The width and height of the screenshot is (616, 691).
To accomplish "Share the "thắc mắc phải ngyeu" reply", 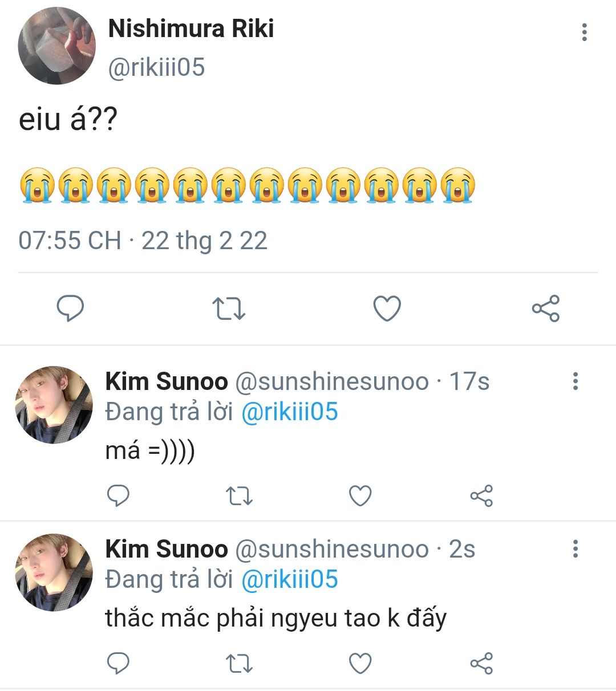I will coord(481,663).
